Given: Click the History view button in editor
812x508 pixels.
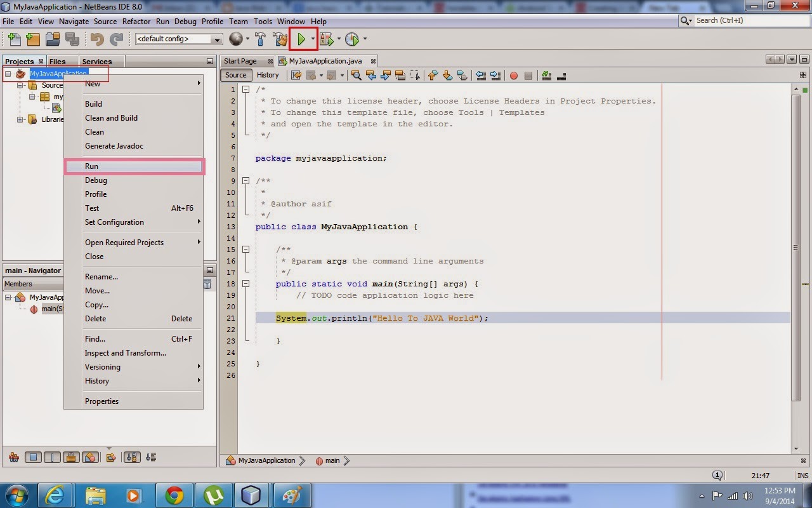Looking at the screenshot, I should coord(268,75).
